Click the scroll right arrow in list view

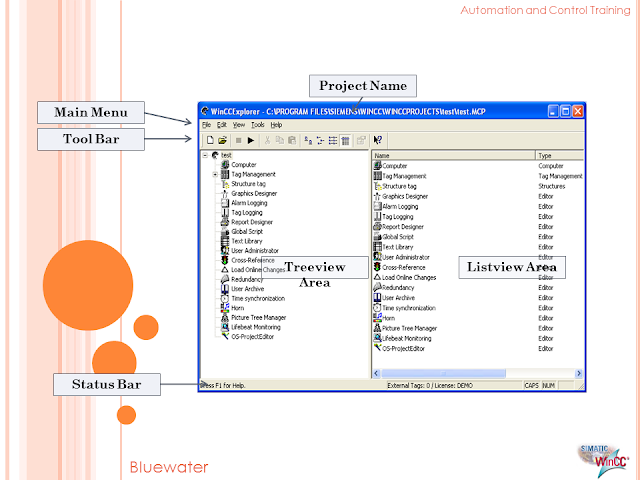[x=579, y=373]
